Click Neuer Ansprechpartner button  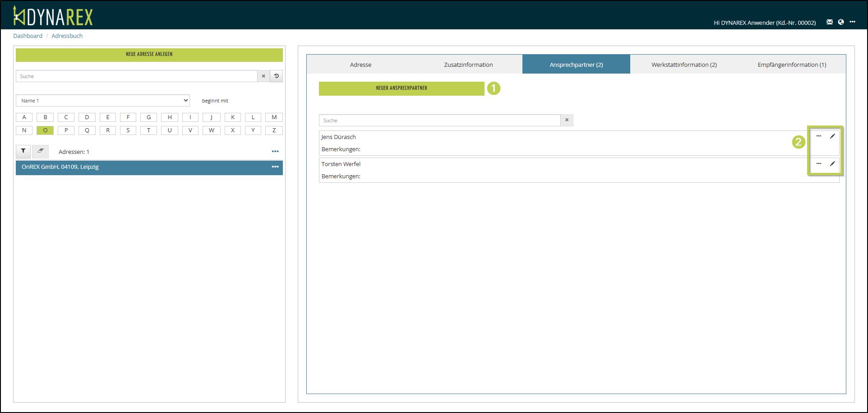[402, 88]
